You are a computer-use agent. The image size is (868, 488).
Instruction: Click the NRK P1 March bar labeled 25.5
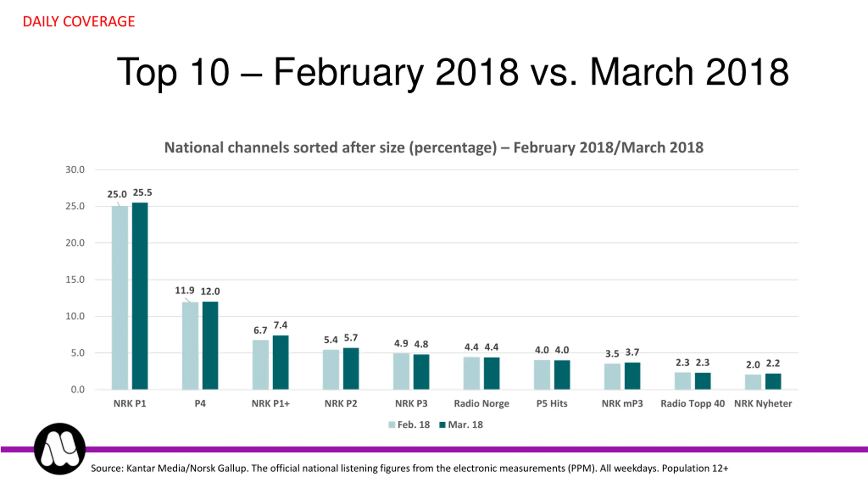point(140,296)
